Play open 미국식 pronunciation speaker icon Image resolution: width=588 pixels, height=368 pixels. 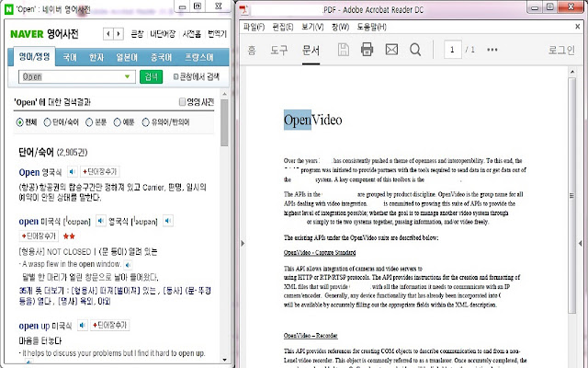100,221
